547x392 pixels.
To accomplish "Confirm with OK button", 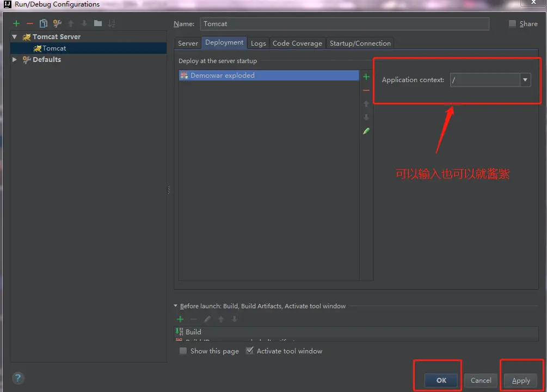I will pyautogui.click(x=441, y=380).
